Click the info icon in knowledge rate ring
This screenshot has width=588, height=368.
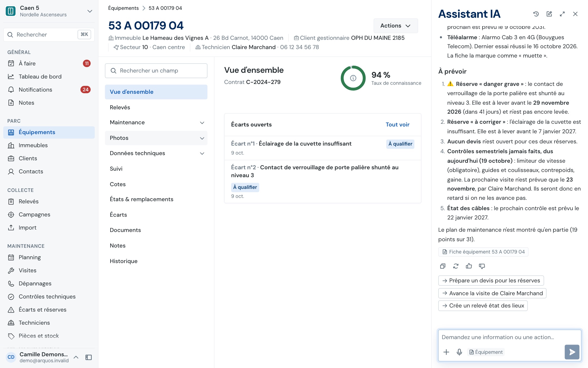click(x=353, y=78)
